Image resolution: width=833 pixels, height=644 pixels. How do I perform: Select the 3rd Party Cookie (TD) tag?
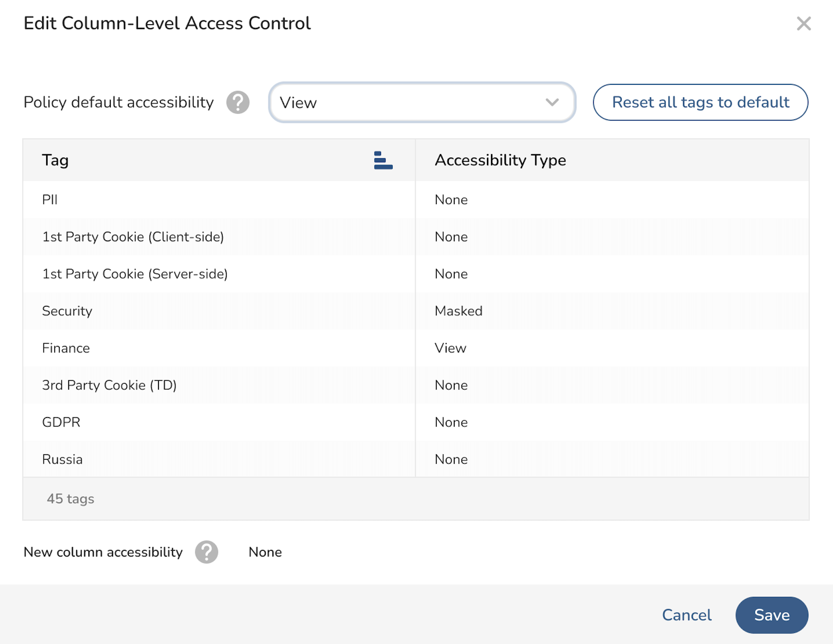coord(109,385)
